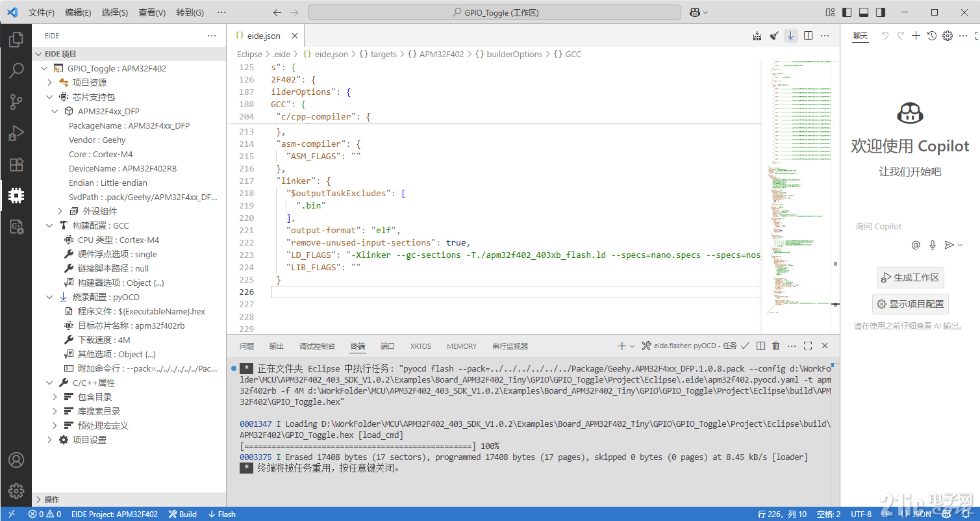The image size is (980, 521).
Task: Toggle the primary side bar layout button
Action: [x=847, y=12]
